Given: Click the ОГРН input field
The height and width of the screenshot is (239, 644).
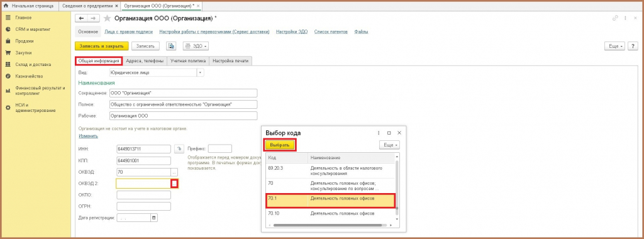Looking at the screenshot, I should coord(144,206).
